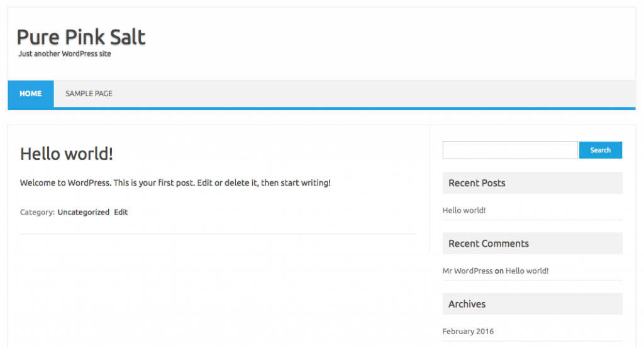Click the Recent Posts widget heading
Image resolution: width=644 pixels, height=348 pixels.
point(533,183)
